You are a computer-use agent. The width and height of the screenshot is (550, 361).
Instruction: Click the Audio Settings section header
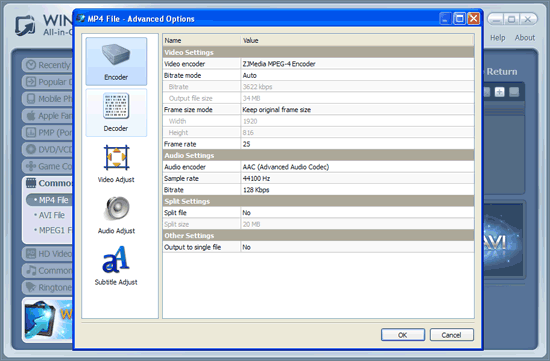point(318,155)
